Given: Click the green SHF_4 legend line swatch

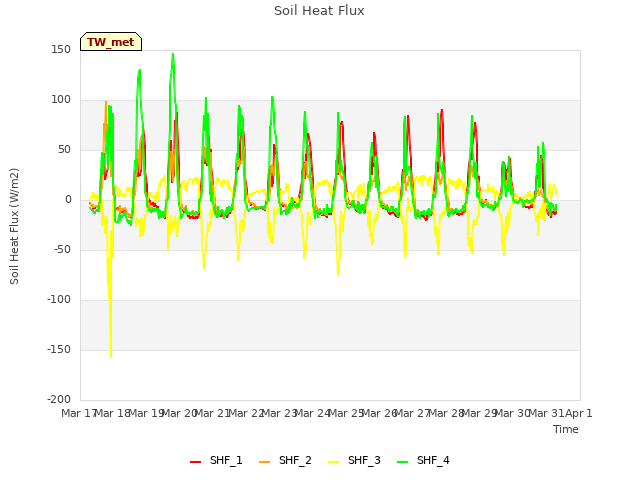Looking at the screenshot, I should [402, 462].
